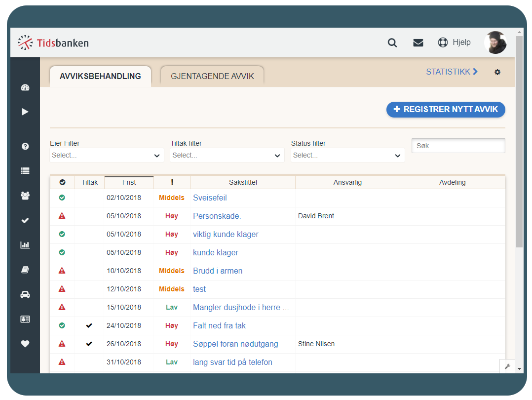Switch to Gjentagende Avvik tab

click(x=212, y=77)
